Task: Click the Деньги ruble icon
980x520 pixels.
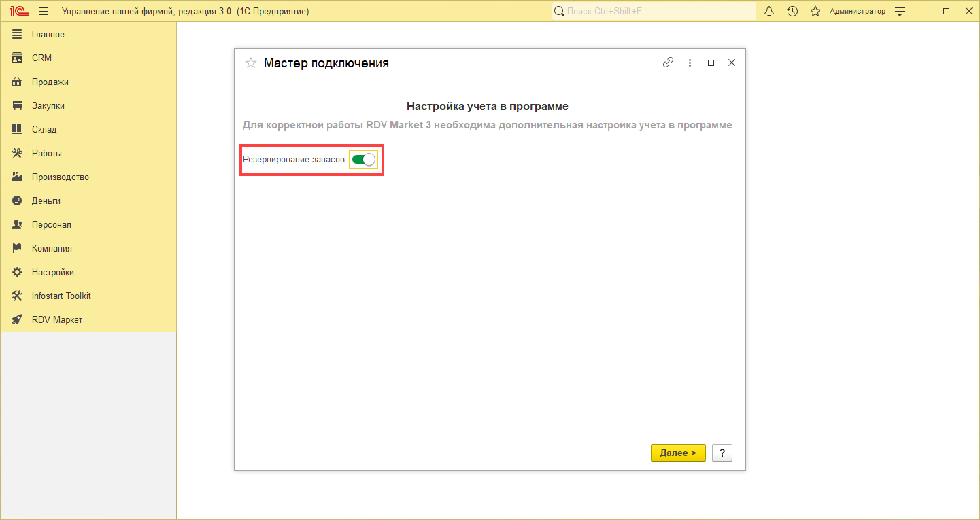Action: coord(18,201)
